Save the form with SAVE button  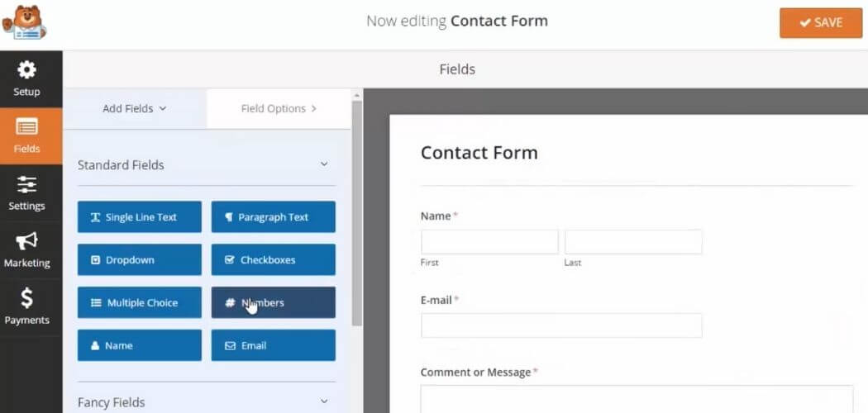pyautogui.click(x=821, y=22)
